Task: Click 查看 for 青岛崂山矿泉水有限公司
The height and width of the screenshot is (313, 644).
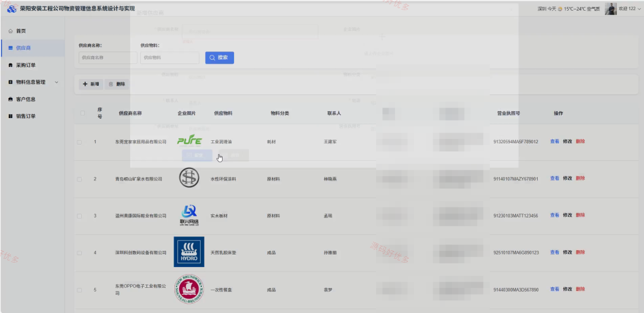Action: coord(555,178)
